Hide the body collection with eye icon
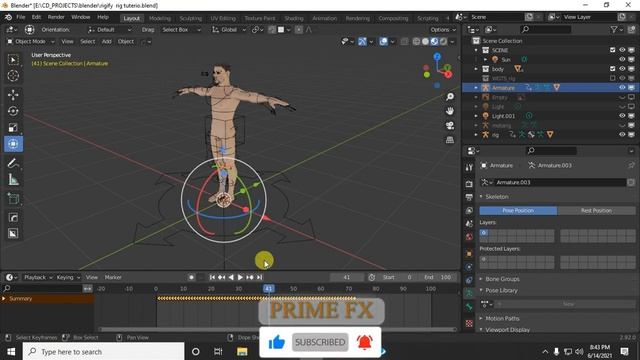 622,69
